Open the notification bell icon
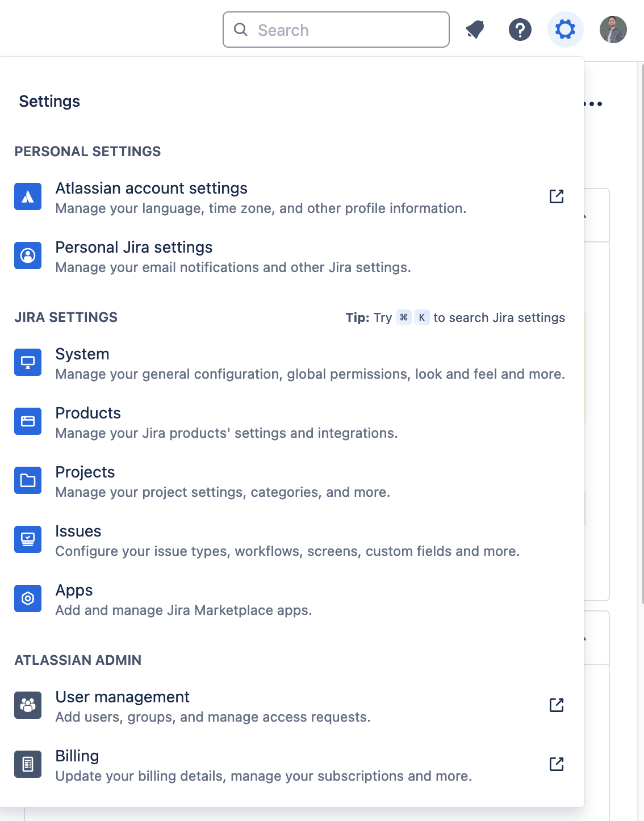The image size is (644, 821). (x=475, y=30)
